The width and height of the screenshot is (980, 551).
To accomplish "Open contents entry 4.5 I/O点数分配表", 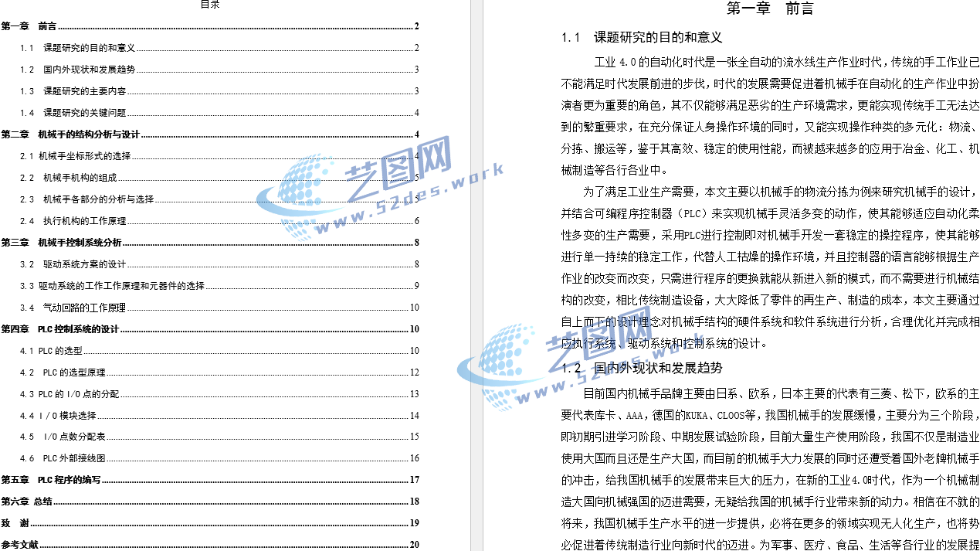I will (219, 437).
